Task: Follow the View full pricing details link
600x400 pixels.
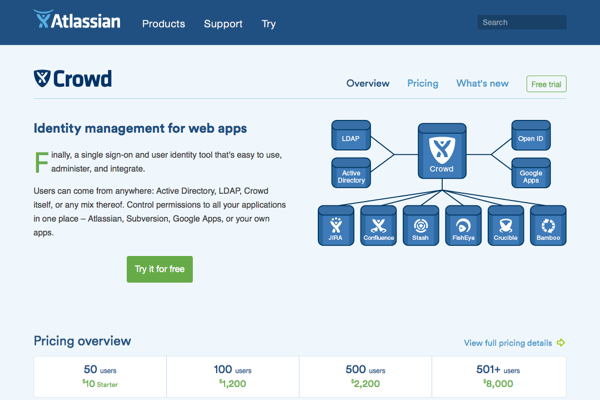Action: (508, 343)
